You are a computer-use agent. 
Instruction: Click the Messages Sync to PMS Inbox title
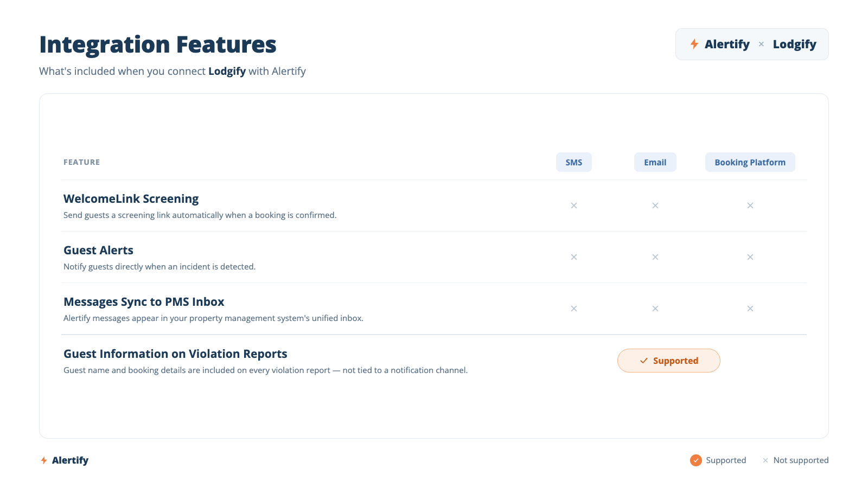coord(144,302)
